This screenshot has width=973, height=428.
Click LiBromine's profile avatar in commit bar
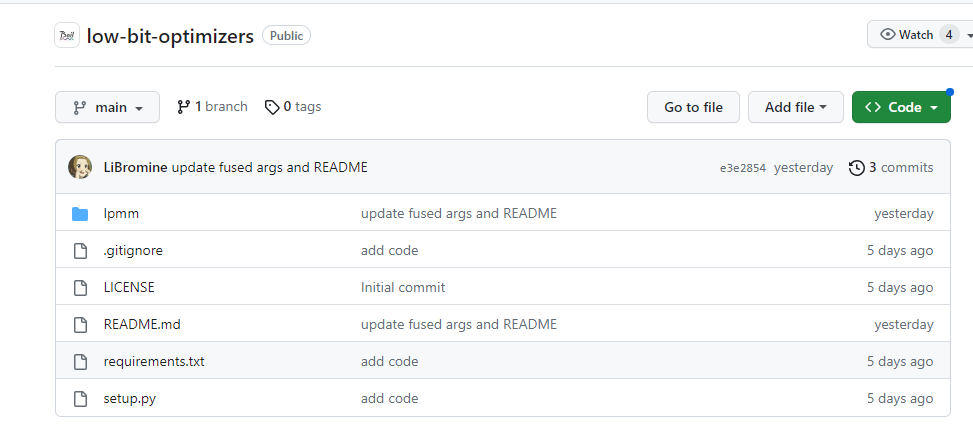pos(80,167)
